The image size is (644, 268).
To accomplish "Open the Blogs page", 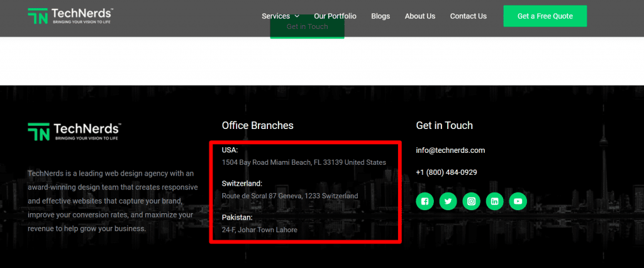I will coord(380,16).
